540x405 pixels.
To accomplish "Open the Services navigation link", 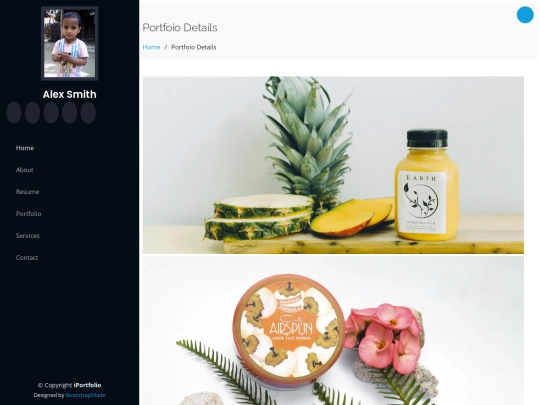I will click(28, 236).
